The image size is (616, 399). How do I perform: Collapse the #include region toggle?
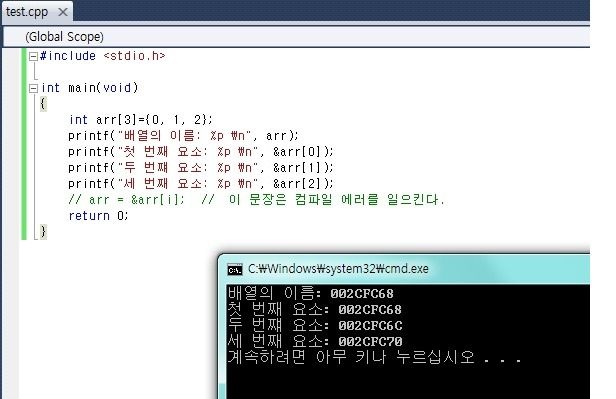coord(33,57)
